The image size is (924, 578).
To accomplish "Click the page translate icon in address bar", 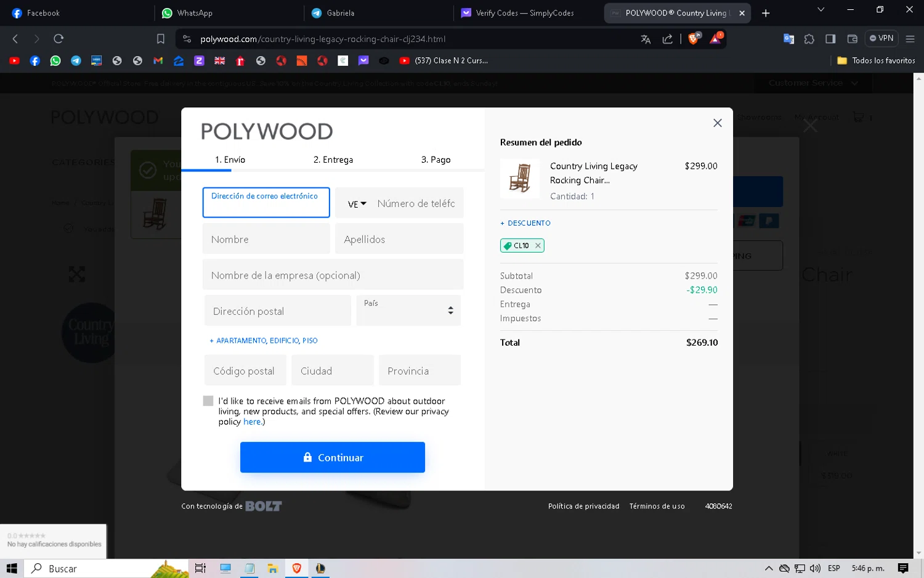I will 646,39.
